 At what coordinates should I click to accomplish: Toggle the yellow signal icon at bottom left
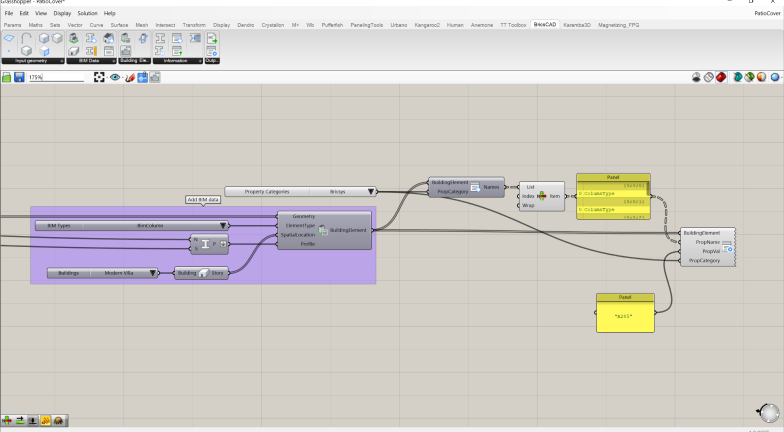tap(46, 420)
